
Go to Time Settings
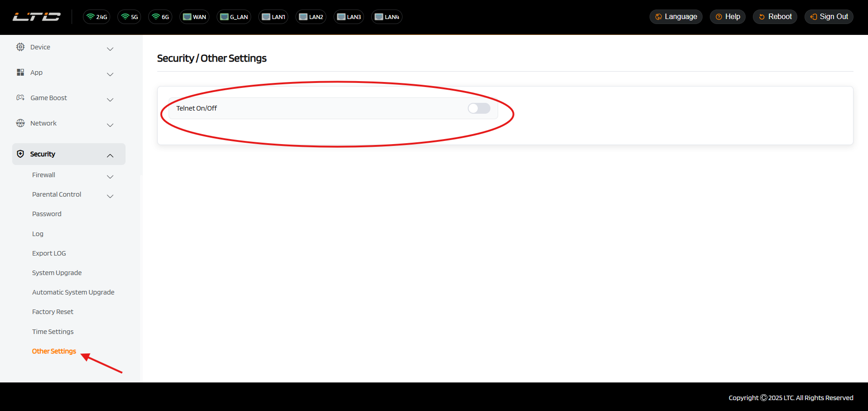[53, 332]
